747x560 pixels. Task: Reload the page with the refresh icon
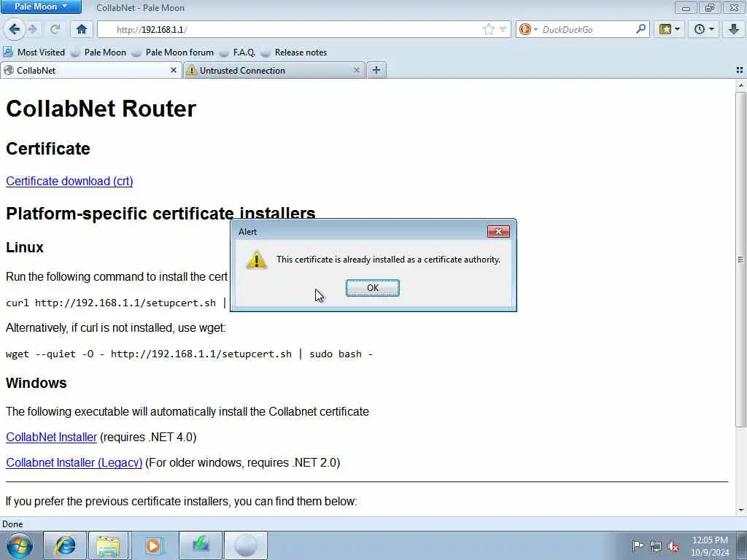tap(55, 29)
